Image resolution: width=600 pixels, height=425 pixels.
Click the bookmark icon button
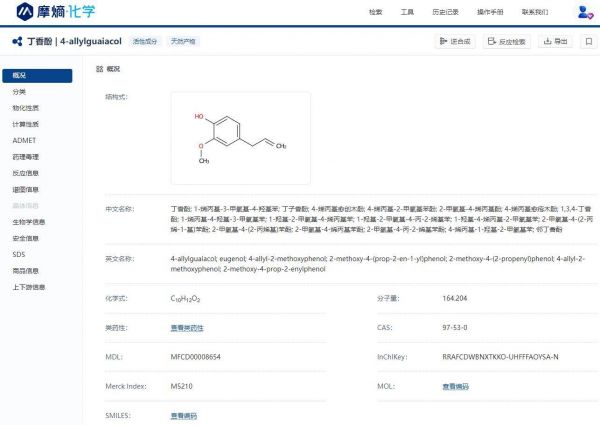coord(588,41)
